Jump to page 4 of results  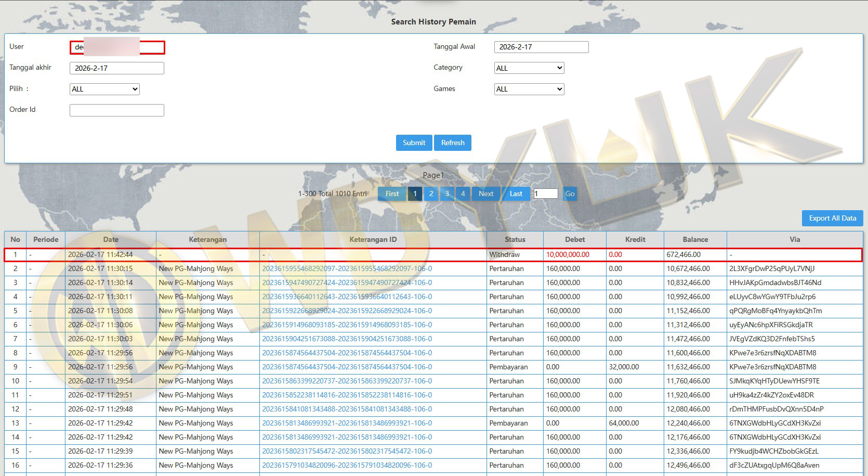[x=463, y=194]
